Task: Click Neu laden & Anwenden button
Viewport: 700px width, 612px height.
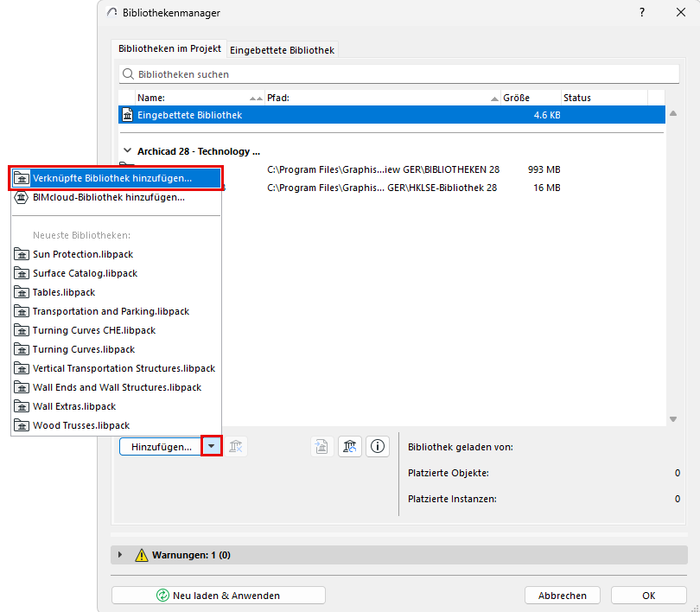Action: click(x=219, y=596)
